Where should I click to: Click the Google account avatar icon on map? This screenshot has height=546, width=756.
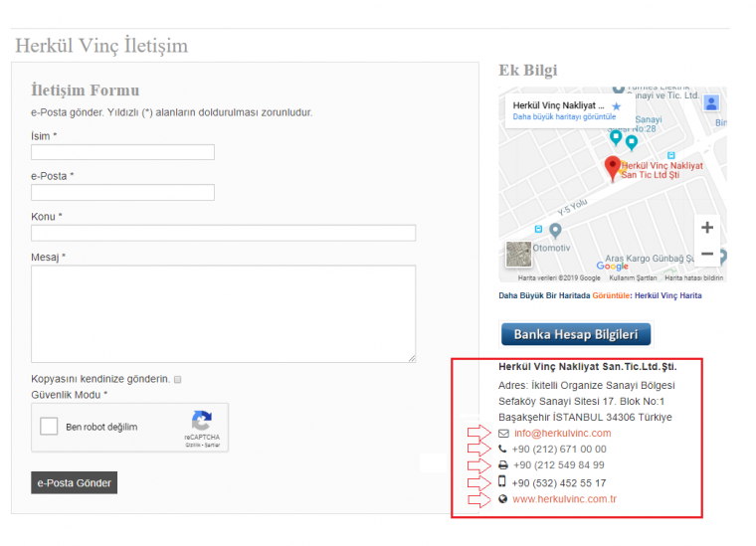point(711,102)
